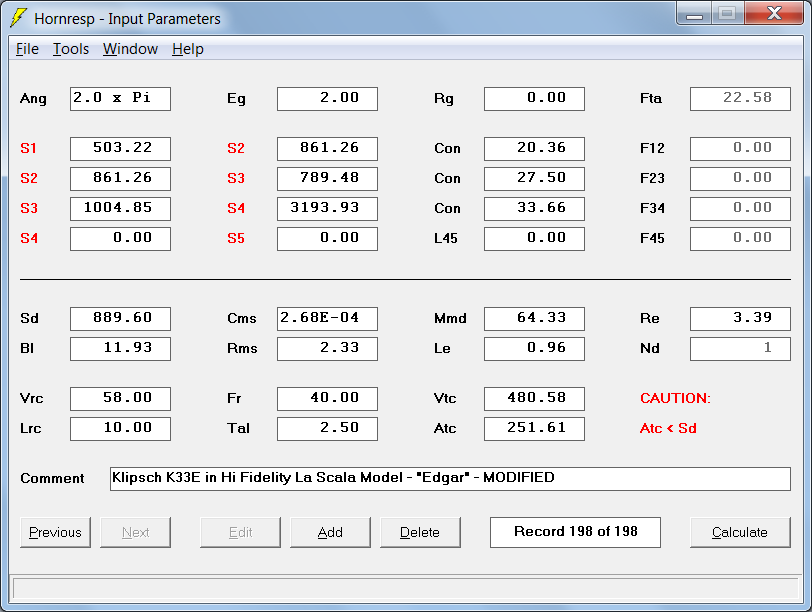Open the Tools menu
Screen dimensions: 812x612
[71, 49]
